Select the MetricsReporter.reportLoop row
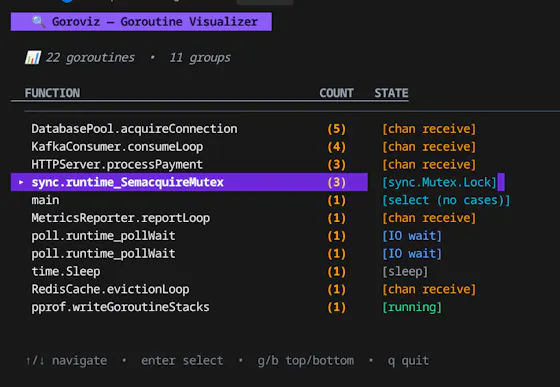 tap(254, 218)
